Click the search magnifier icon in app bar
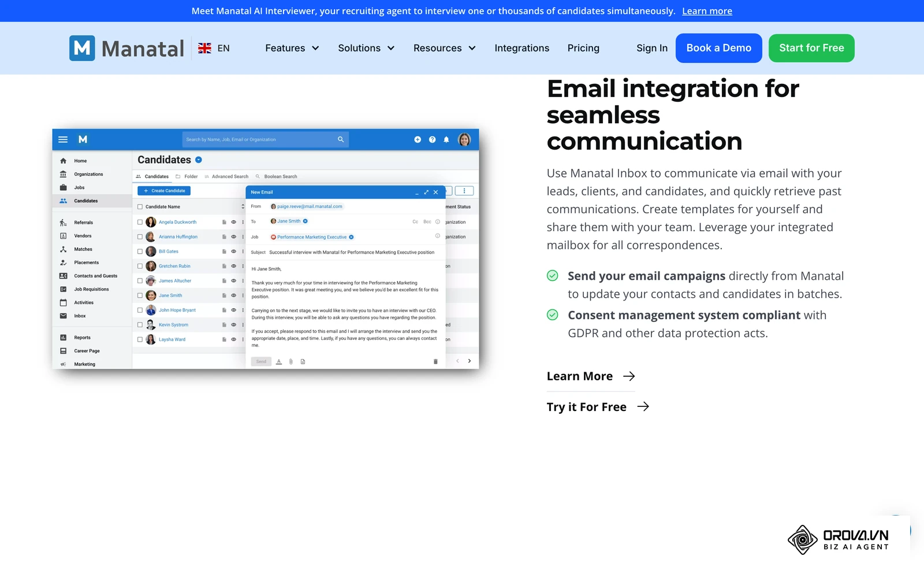924x578 pixels. pos(341,139)
